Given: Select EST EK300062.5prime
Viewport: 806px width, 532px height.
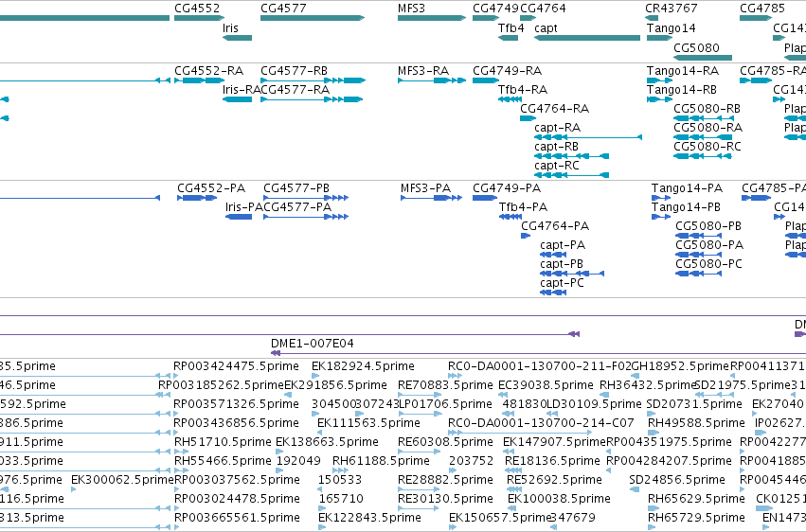Looking at the screenshot, I should [x=122, y=480].
